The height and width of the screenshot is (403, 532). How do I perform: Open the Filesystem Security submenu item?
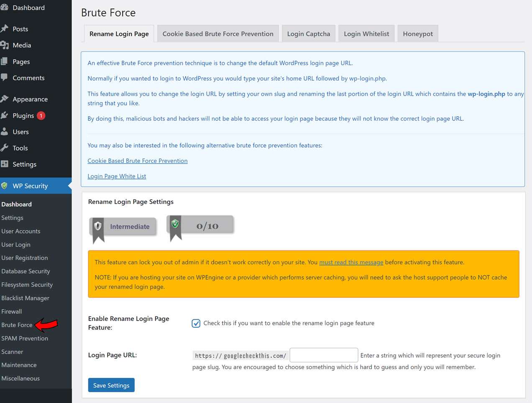[x=27, y=285]
